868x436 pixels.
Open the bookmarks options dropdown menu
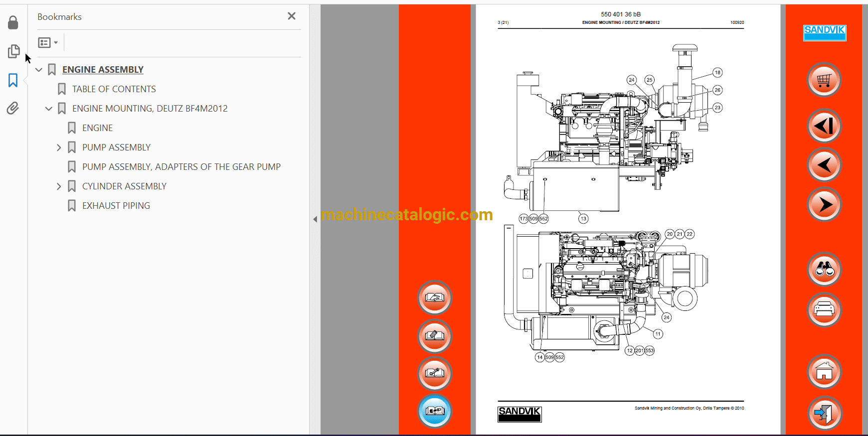click(48, 43)
